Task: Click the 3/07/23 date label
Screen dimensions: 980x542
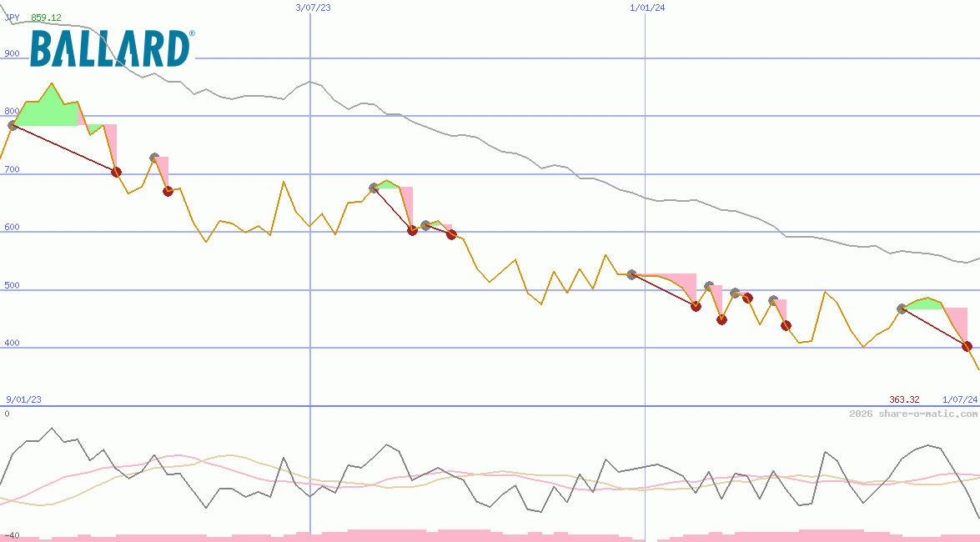Action: [x=314, y=8]
